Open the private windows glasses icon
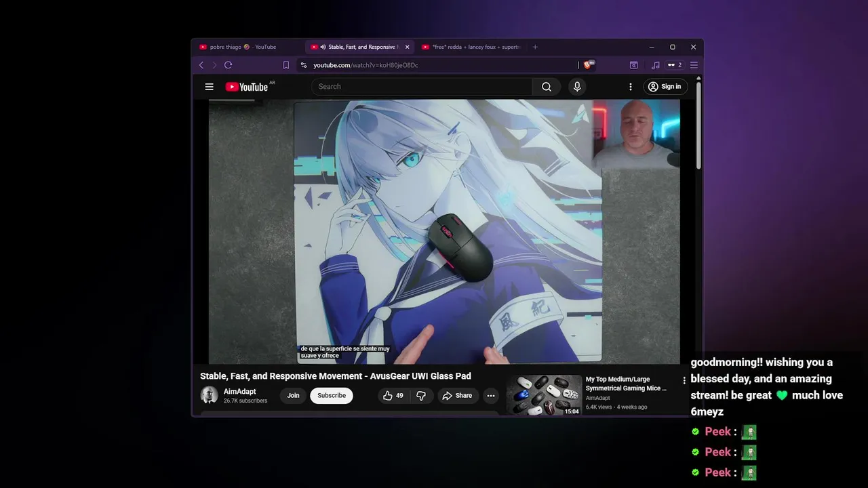 tap(674, 65)
